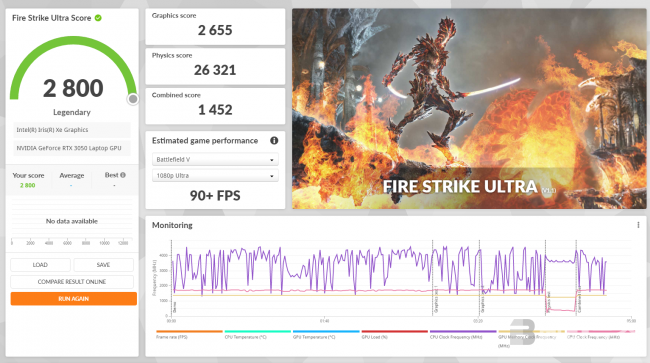Click the green validation checkmark icon
This screenshot has width=650, height=363.
pos(98,18)
